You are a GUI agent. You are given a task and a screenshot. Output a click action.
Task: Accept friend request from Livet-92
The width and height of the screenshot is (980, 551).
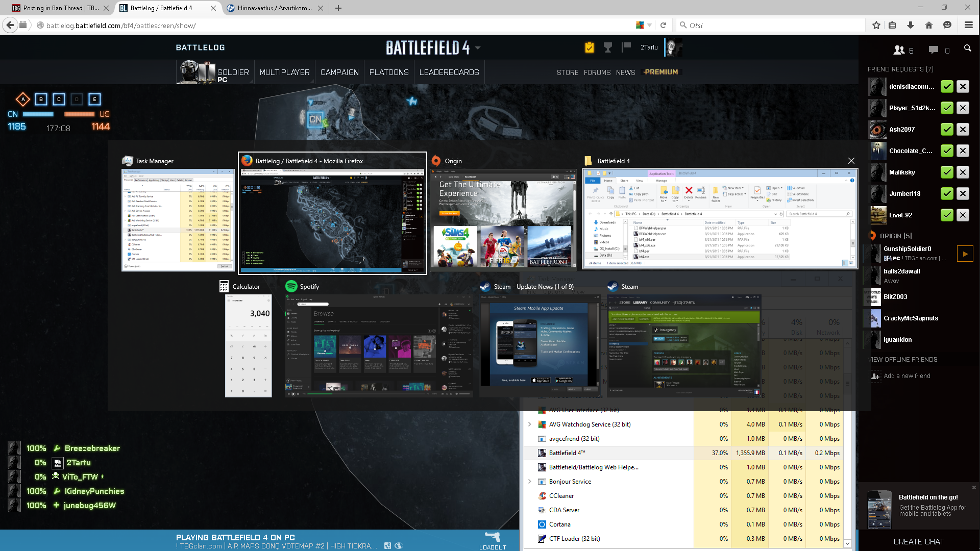947,215
